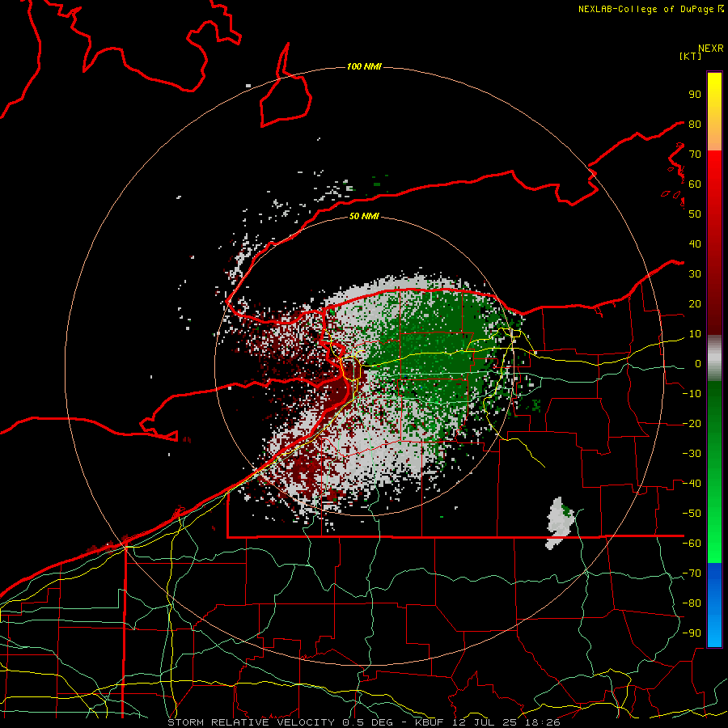Click the -40 knot scale label
The height and width of the screenshot is (728, 728).
[x=692, y=484]
